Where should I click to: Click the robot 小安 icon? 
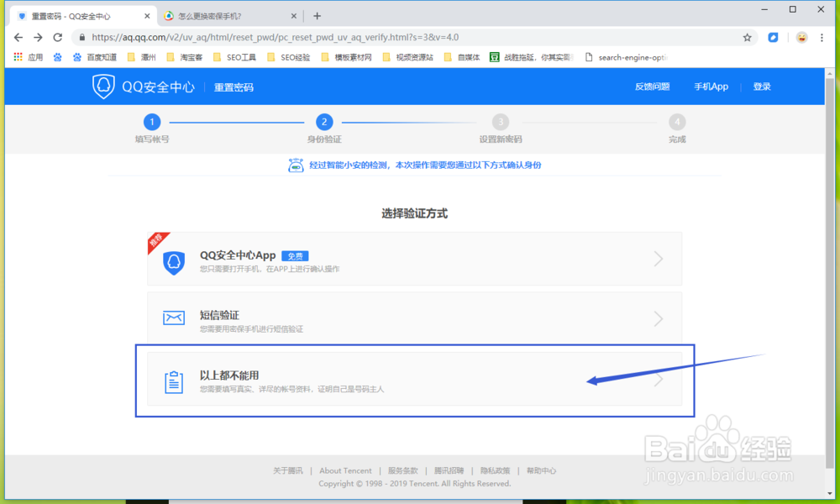pos(296,165)
